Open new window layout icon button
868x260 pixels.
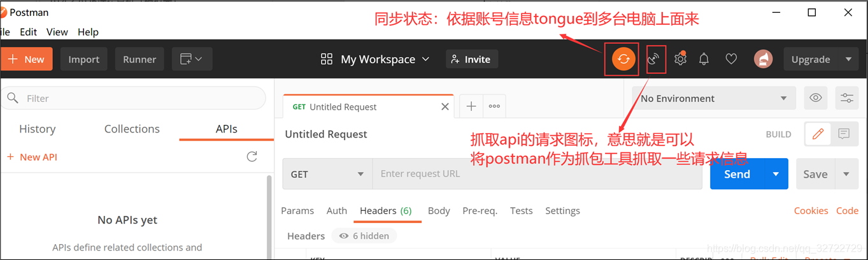[192, 59]
